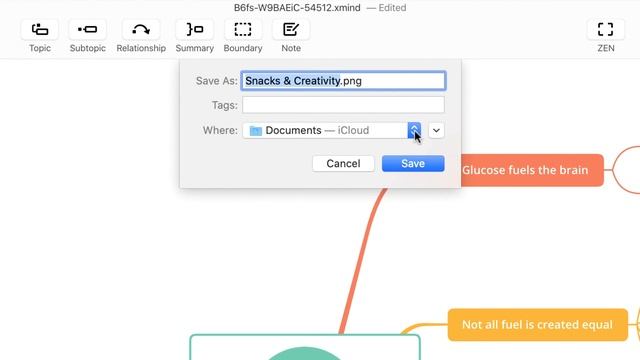Enter ZEN fullscreen mode

606,30
